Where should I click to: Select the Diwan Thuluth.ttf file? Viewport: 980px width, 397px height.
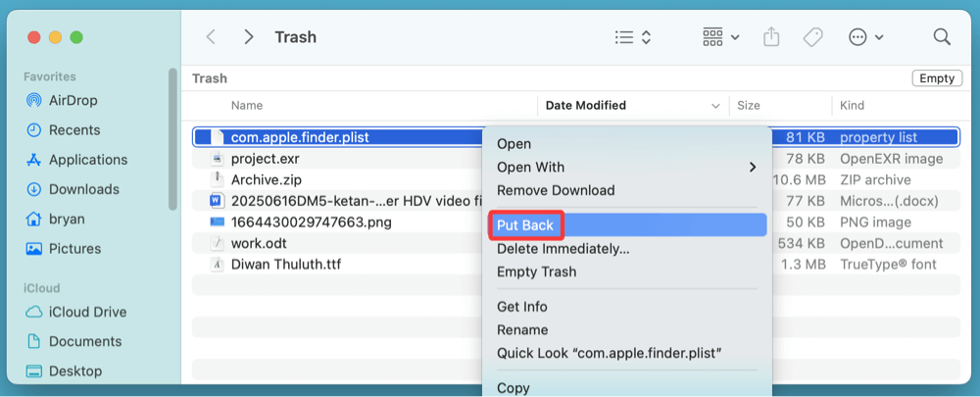click(x=285, y=265)
